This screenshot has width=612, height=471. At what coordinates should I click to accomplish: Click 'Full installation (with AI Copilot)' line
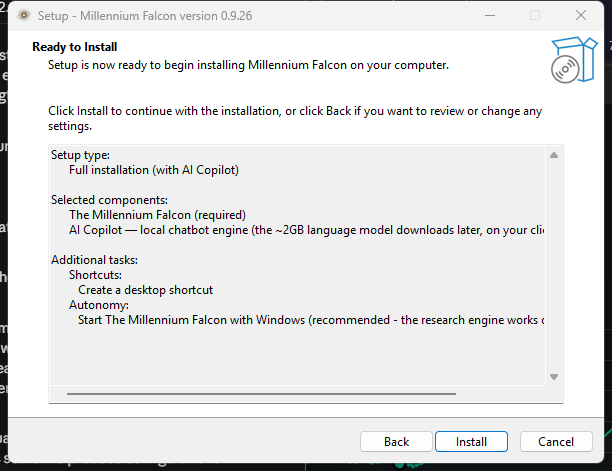pos(154,170)
